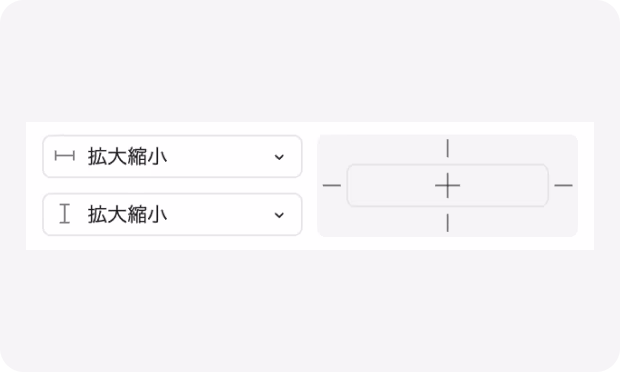Click the vertical constraint height icon
620x372 pixels.
click(x=64, y=214)
